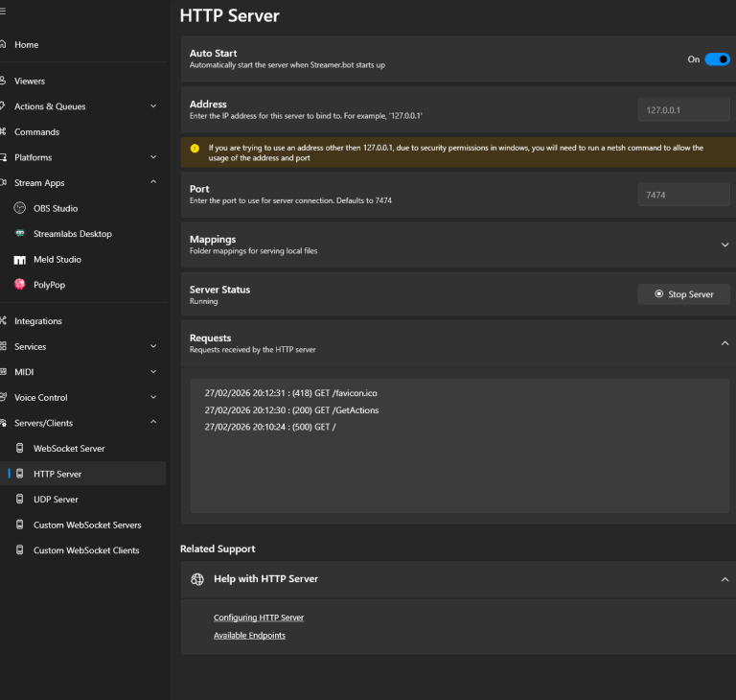
Task: Open the Viewers page
Action: click(30, 82)
